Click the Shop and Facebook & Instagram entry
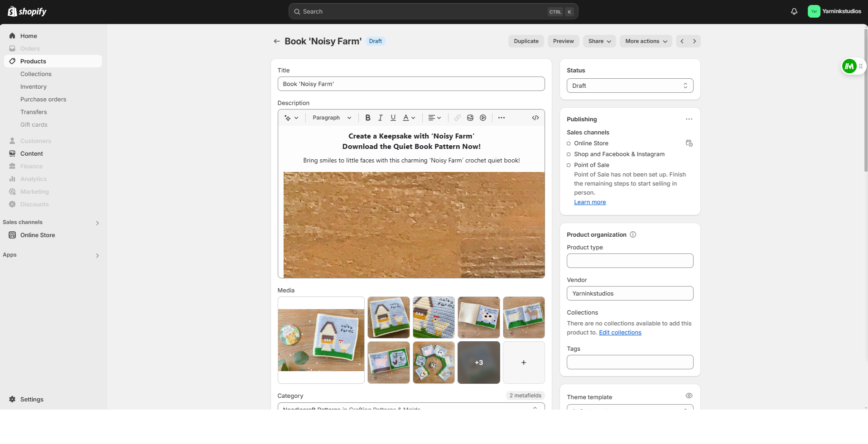This screenshot has height=444, width=868. click(x=619, y=154)
